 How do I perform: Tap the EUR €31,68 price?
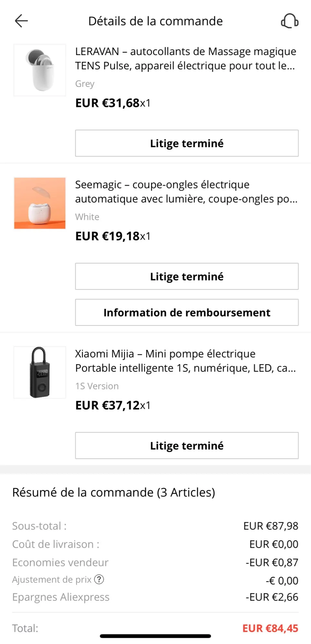click(x=108, y=103)
